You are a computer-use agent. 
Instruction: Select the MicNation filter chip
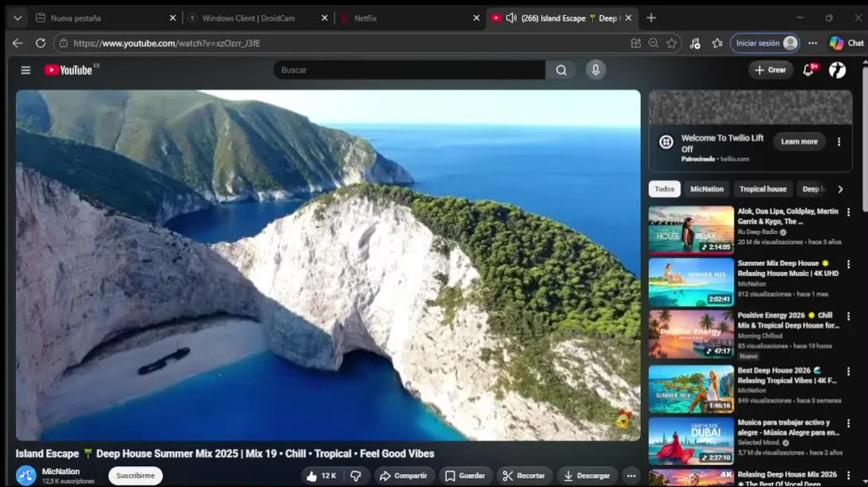pyautogui.click(x=707, y=189)
